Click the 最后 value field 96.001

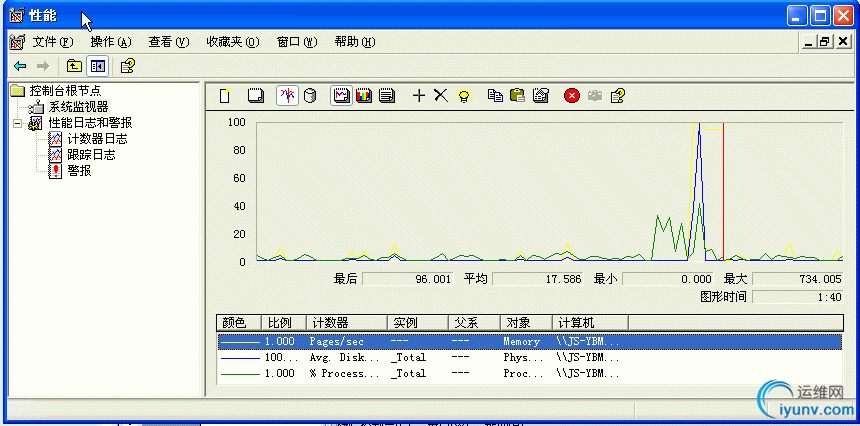(x=408, y=279)
